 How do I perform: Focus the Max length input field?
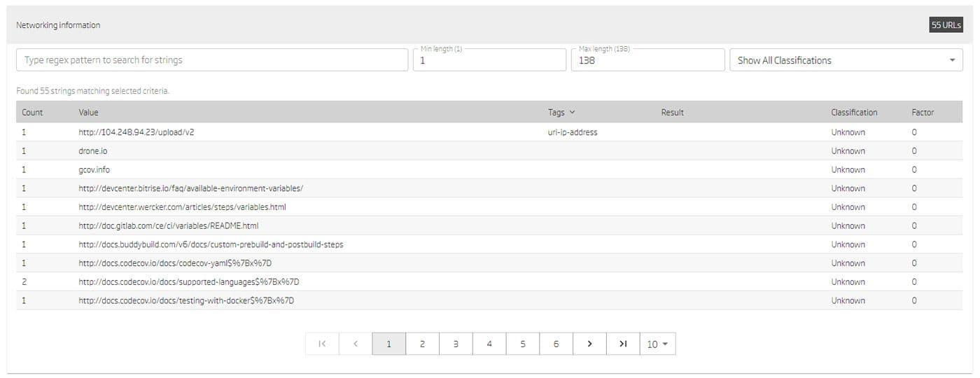pyautogui.click(x=647, y=61)
